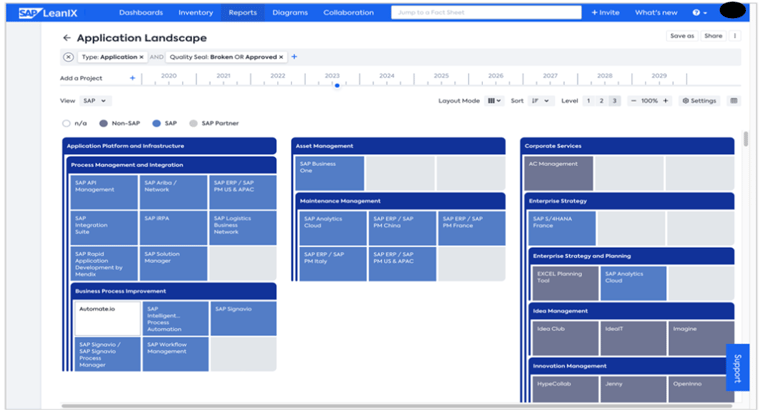Open What's new
Screen dimensions: 761x413
pyautogui.click(x=656, y=13)
